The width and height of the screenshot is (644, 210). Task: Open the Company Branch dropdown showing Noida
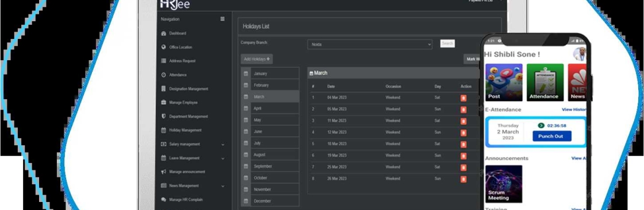[370, 44]
